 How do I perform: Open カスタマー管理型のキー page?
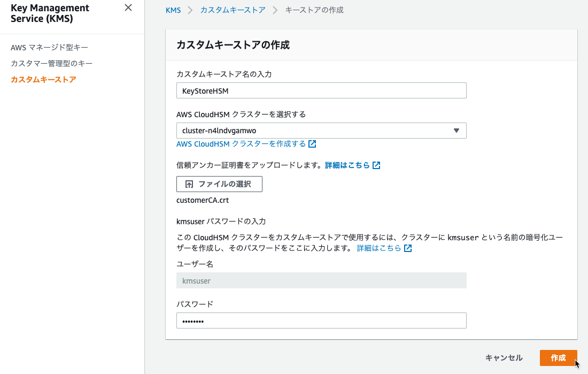click(51, 64)
